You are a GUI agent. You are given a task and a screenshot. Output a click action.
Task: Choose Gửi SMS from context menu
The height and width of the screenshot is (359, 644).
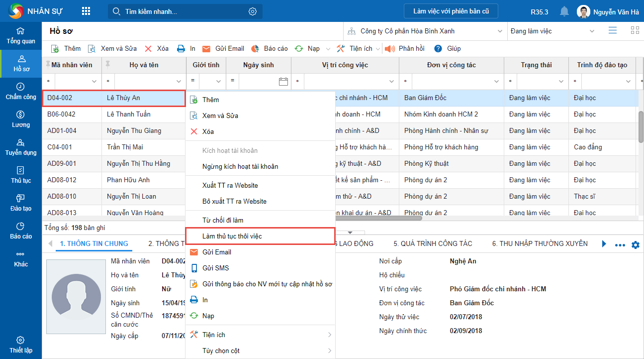pyautogui.click(x=215, y=268)
